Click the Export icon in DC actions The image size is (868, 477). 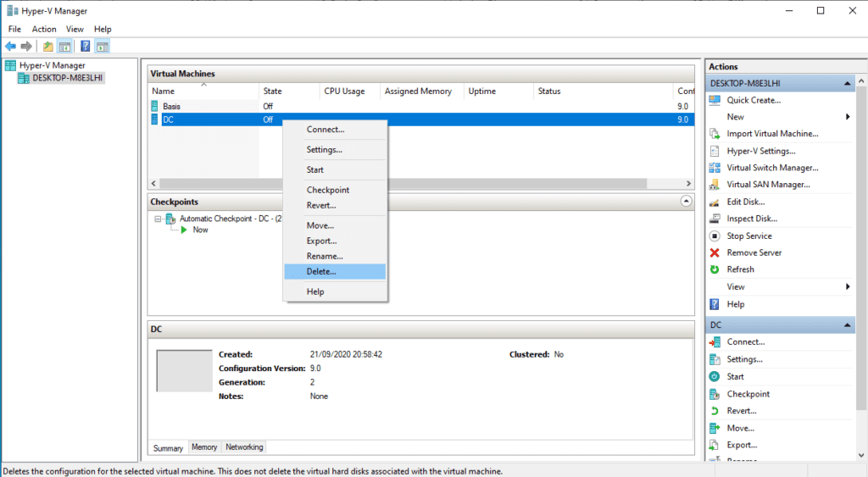715,445
